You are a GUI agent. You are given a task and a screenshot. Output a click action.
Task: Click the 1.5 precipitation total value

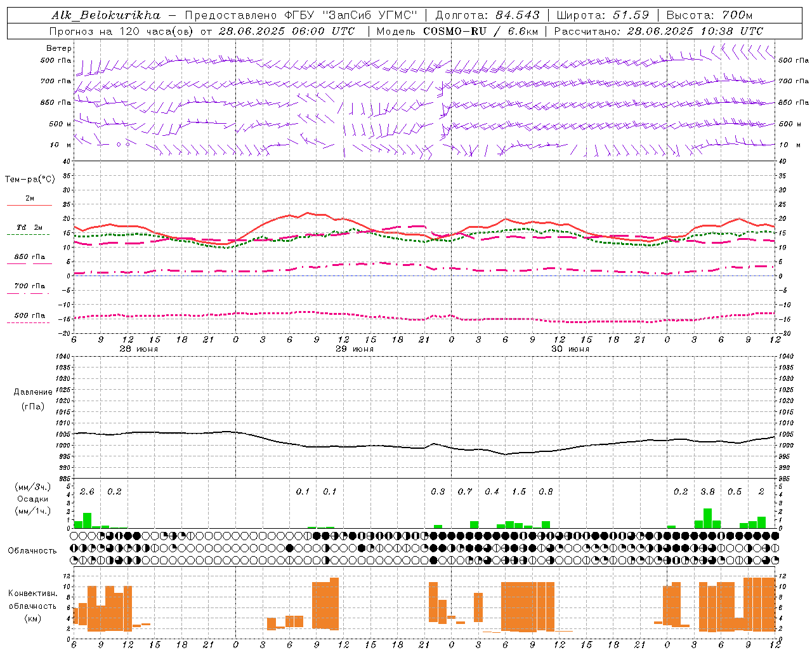pos(519,492)
